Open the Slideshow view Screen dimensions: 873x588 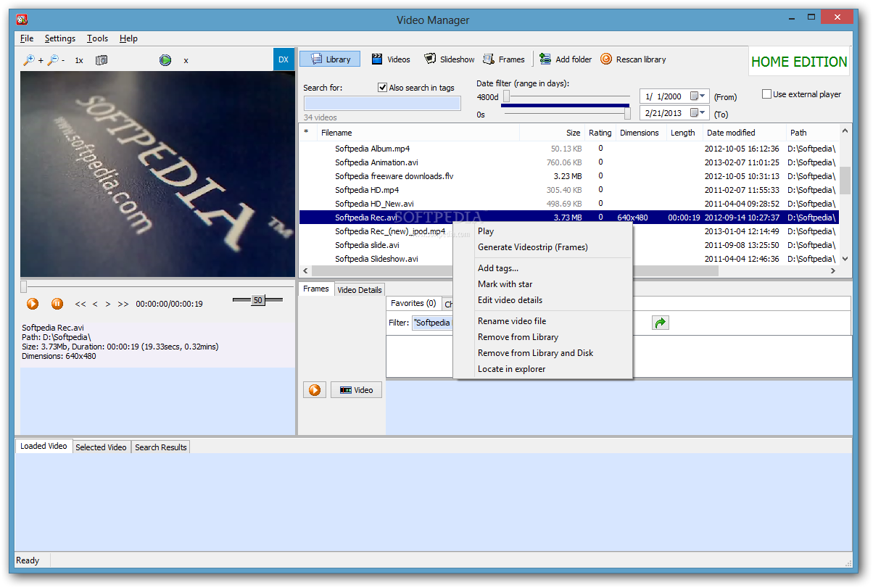click(450, 59)
